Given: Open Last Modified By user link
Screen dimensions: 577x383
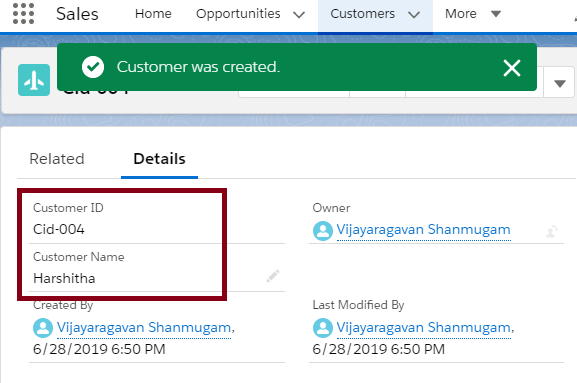Looking at the screenshot, I should pos(424,327).
